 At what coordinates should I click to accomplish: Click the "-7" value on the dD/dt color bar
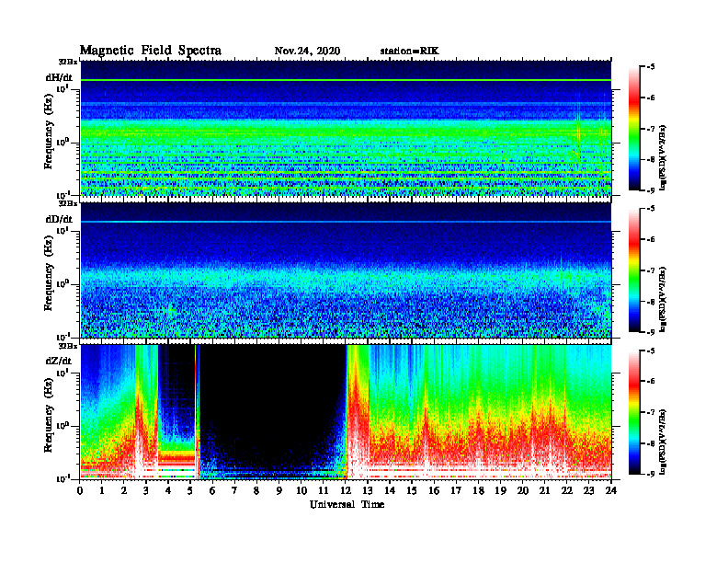651,270
